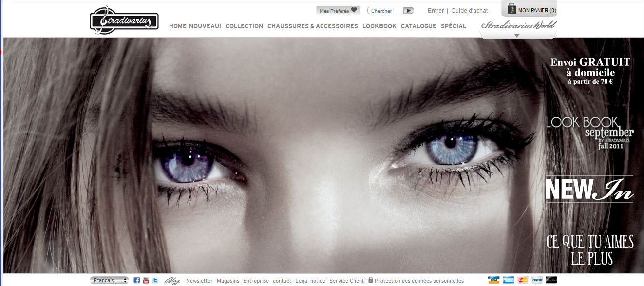This screenshot has height=286, width=644.
Task: Go to the Lookbook menu item
Action: click(379, 26)
